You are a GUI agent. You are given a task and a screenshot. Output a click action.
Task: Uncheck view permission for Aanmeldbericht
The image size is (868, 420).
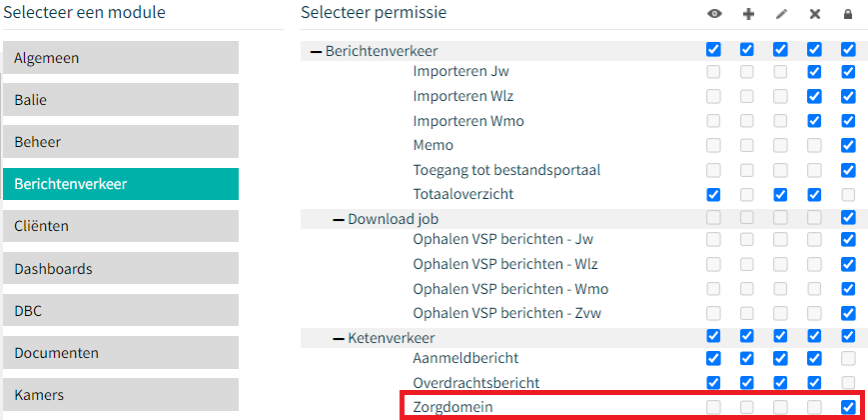click(713, 358)
